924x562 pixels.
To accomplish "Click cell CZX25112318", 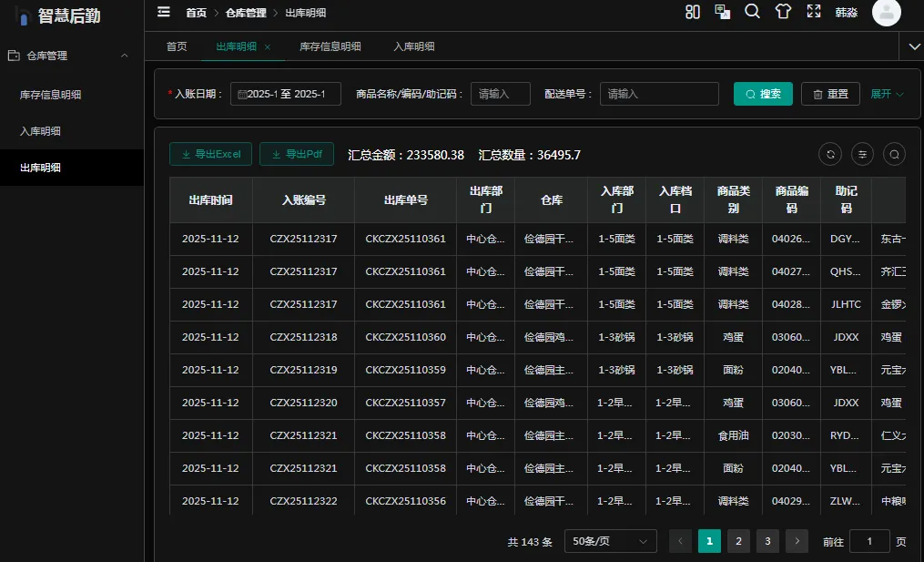I will tap(303, 337).
